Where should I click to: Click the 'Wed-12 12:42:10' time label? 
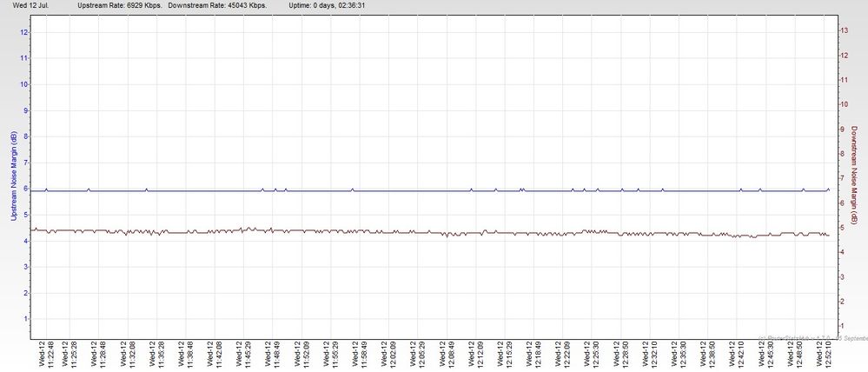tap(736, 355)
